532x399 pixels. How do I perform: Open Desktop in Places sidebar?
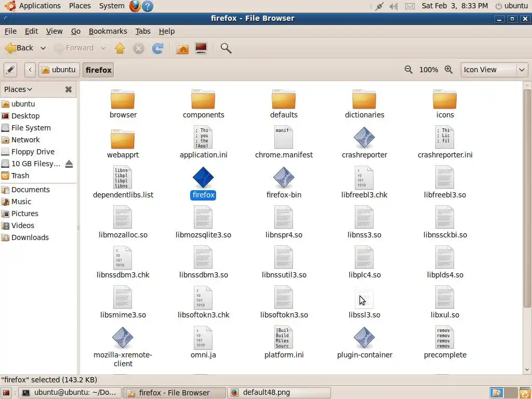[25, 116]
